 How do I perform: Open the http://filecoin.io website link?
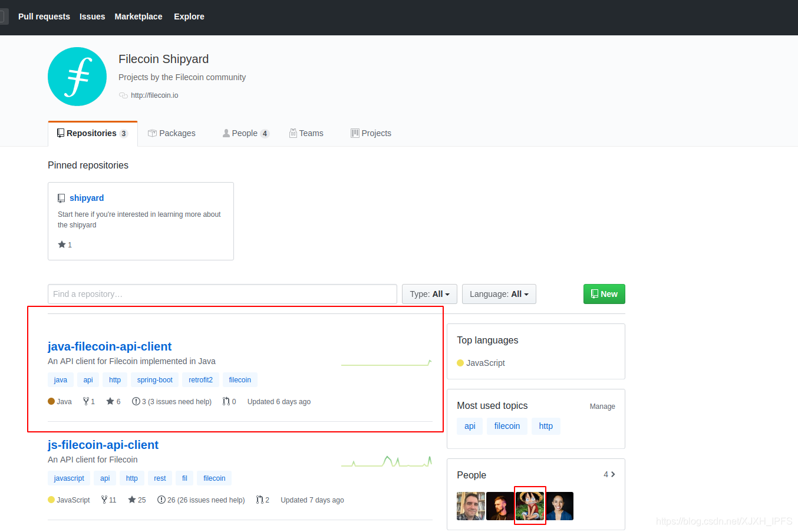(154, 95)
